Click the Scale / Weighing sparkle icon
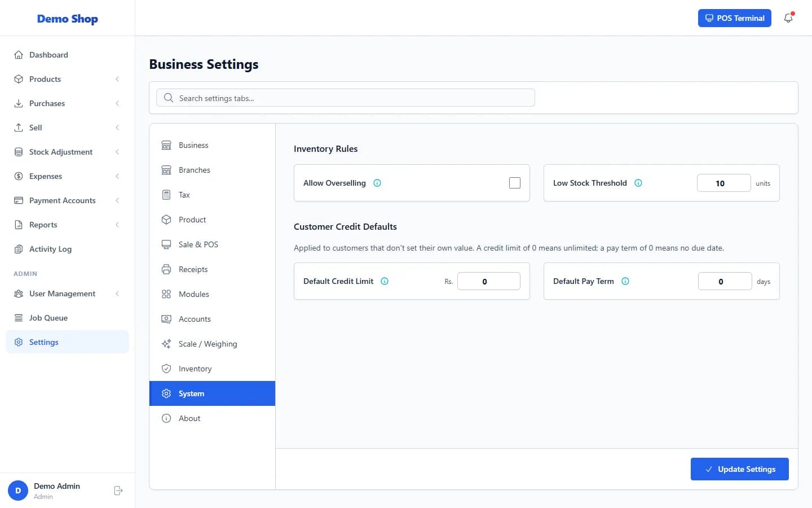Image resolution: width=812 pixels, height=508 pixels. [x=166, y=344]
